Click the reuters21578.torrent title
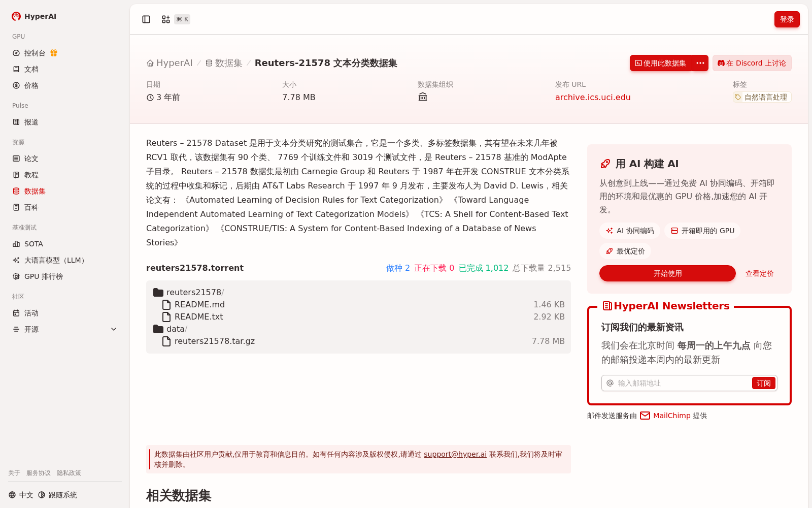The image size is (812, 508). tap(195, 268)
